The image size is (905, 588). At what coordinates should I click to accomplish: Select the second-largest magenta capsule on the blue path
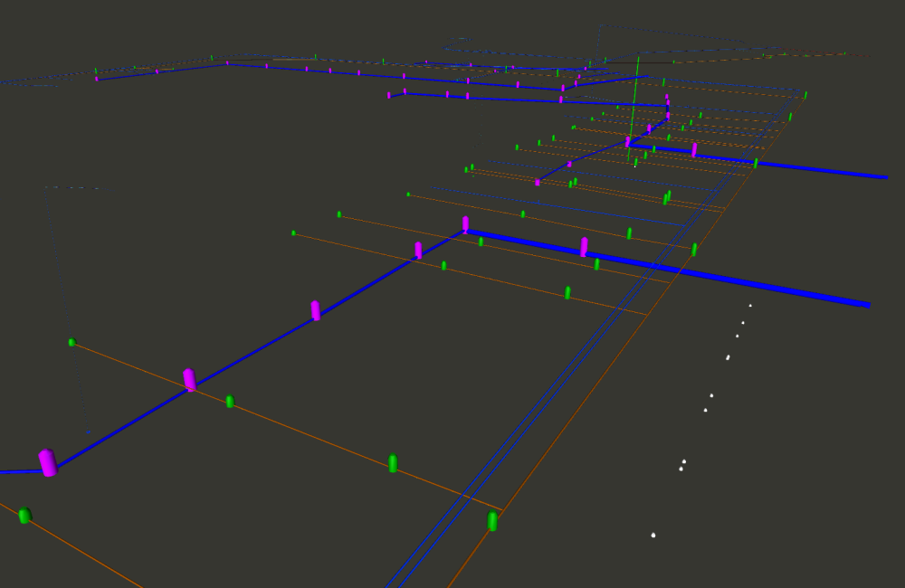tap(189, 379)
